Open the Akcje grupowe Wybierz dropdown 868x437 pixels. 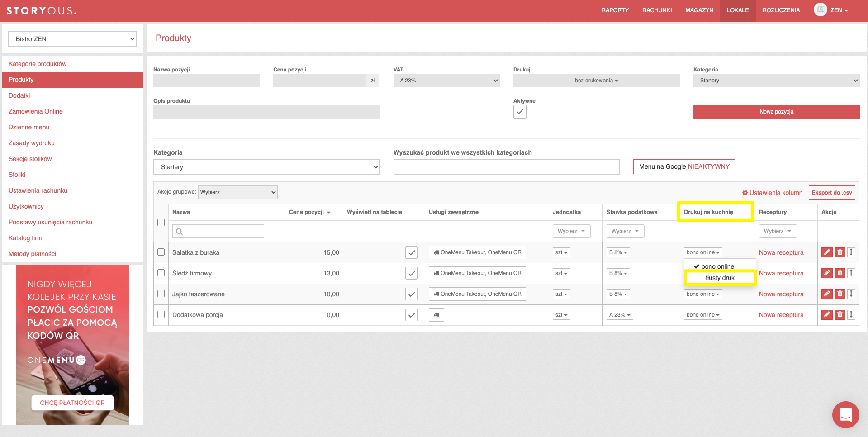point(238,192)
